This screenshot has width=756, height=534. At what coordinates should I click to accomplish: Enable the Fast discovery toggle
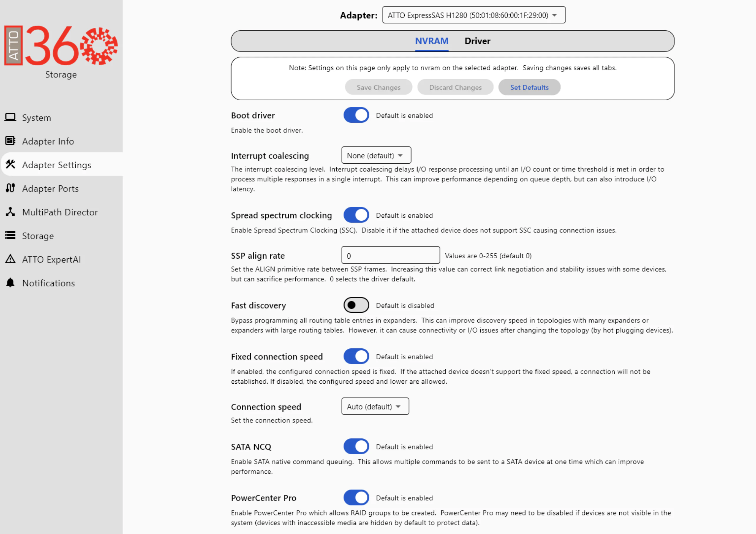(356, 305)
